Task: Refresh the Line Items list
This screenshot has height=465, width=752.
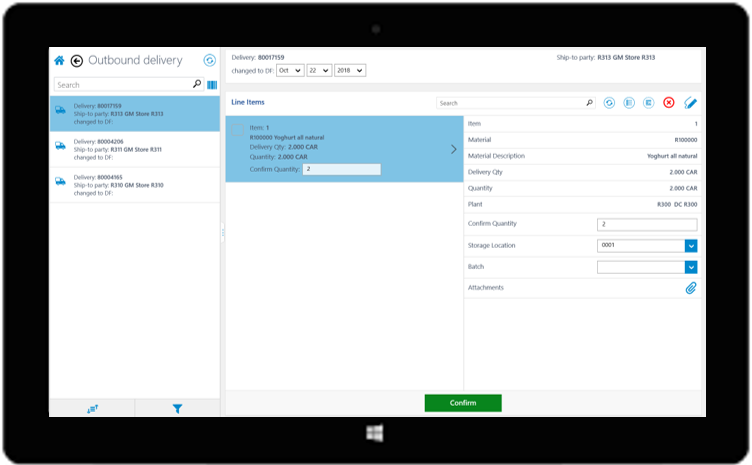Action: pos(609,103)
